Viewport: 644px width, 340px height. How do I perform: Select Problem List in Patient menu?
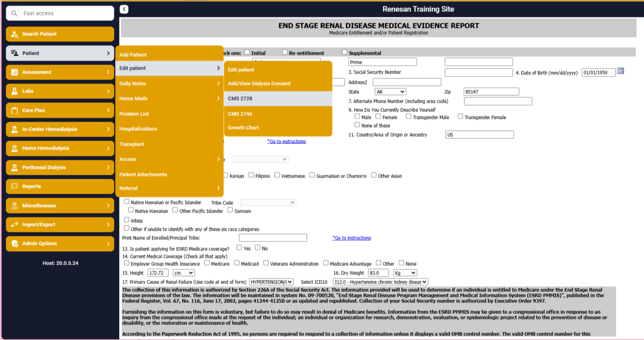click(x=170, y=114)
